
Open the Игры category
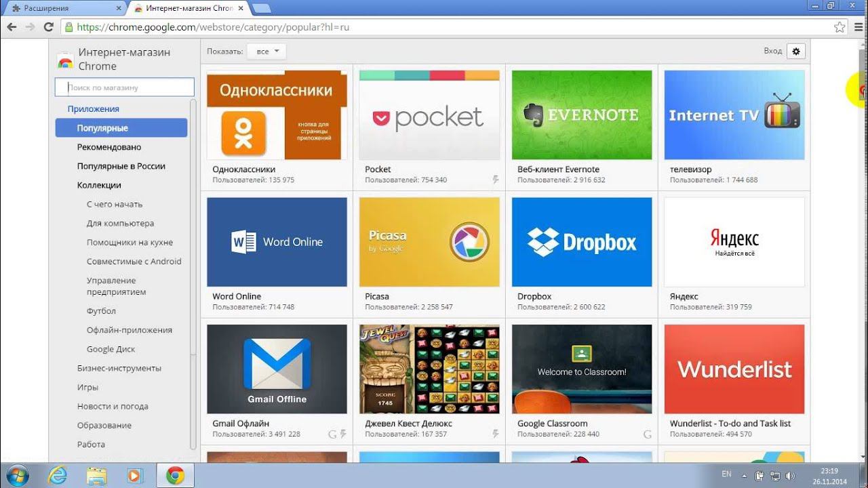coord(87,387)
